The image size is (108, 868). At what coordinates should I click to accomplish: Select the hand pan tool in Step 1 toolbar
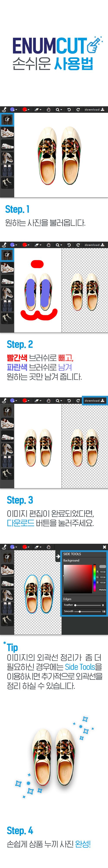pyautogui.click(x=48, y=110)
